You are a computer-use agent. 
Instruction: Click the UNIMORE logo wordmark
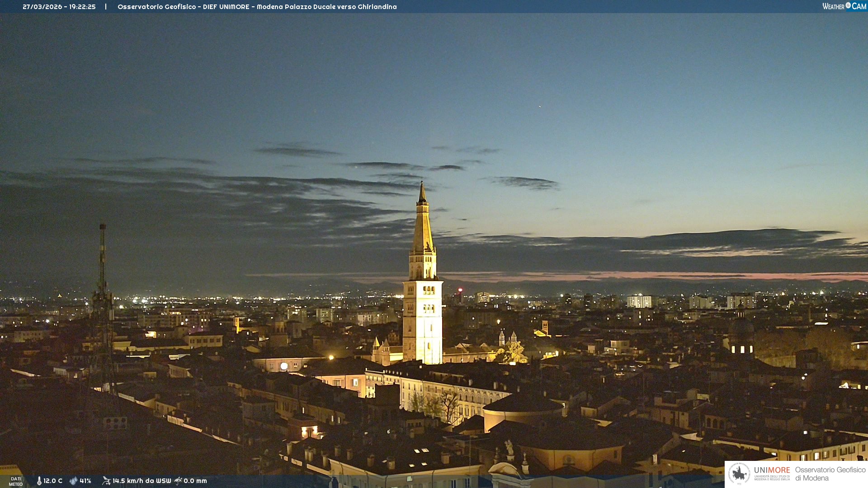[772, 470]
